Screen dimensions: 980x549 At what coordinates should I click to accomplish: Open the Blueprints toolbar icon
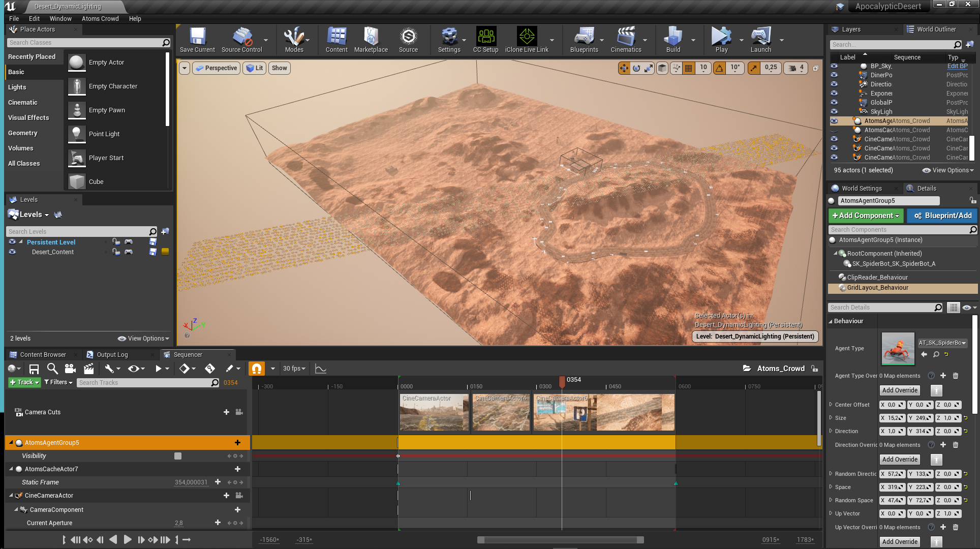(584, 40)
